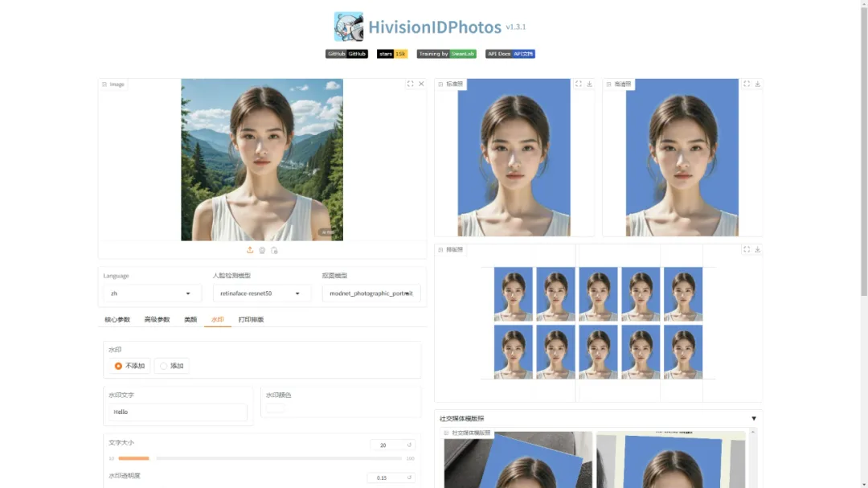
Task: Click the upload icon below the input image
Action: point(250,250)
